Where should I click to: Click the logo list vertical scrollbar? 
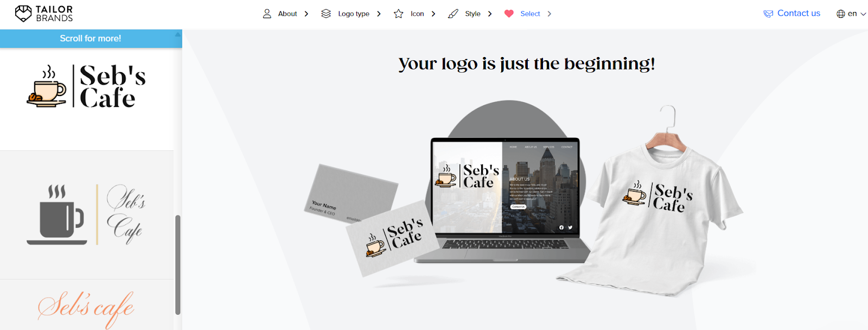pyautogui.click(x=177, y=265)
